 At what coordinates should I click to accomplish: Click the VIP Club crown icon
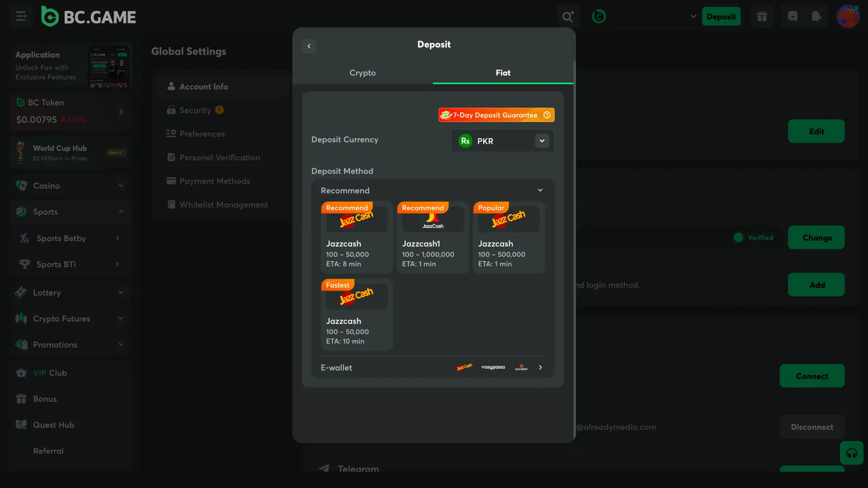[21, 373]
